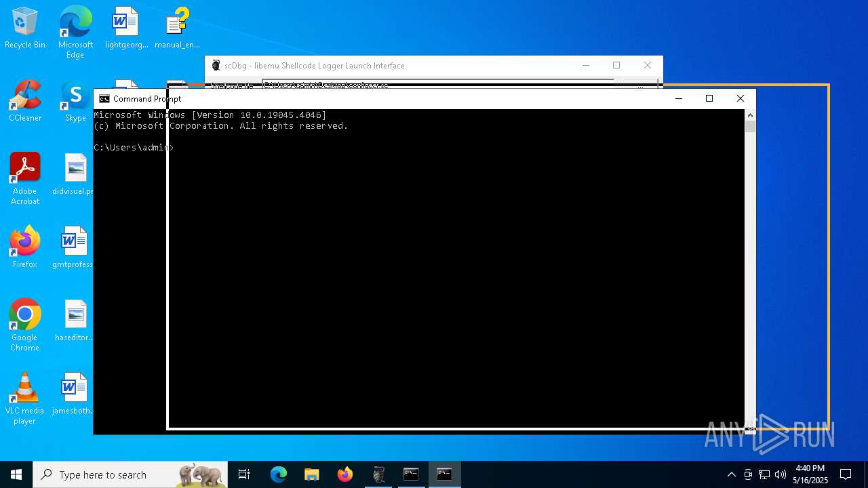The width and height of the screenshot is (868, 488).
Task: Open Task View from the taskbar
Action: point(244,474)
